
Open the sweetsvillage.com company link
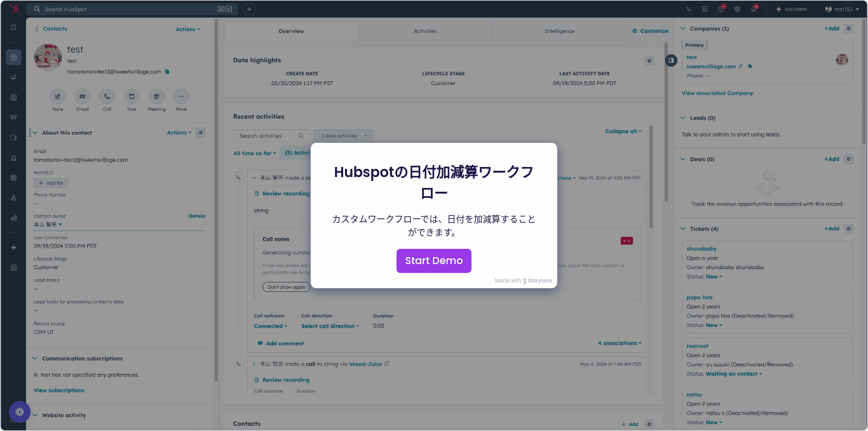(711, 66)
